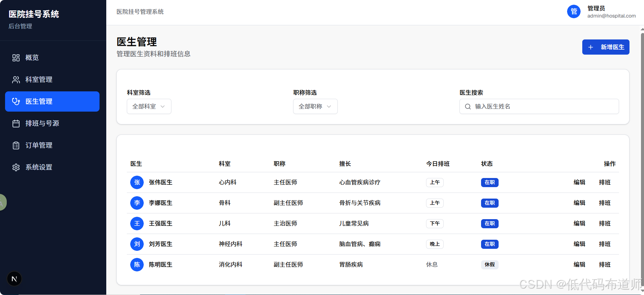Viewport: 644px width, 295px height.
Task: Click the name 刘芳医生
Action: tap(161, 244)
